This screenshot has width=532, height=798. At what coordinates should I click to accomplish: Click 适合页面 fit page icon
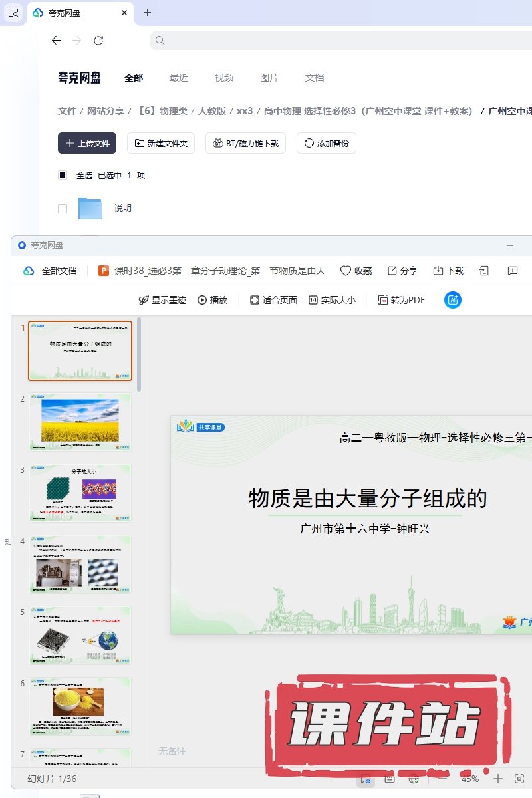pyautogui.click(x=254, y=300)
